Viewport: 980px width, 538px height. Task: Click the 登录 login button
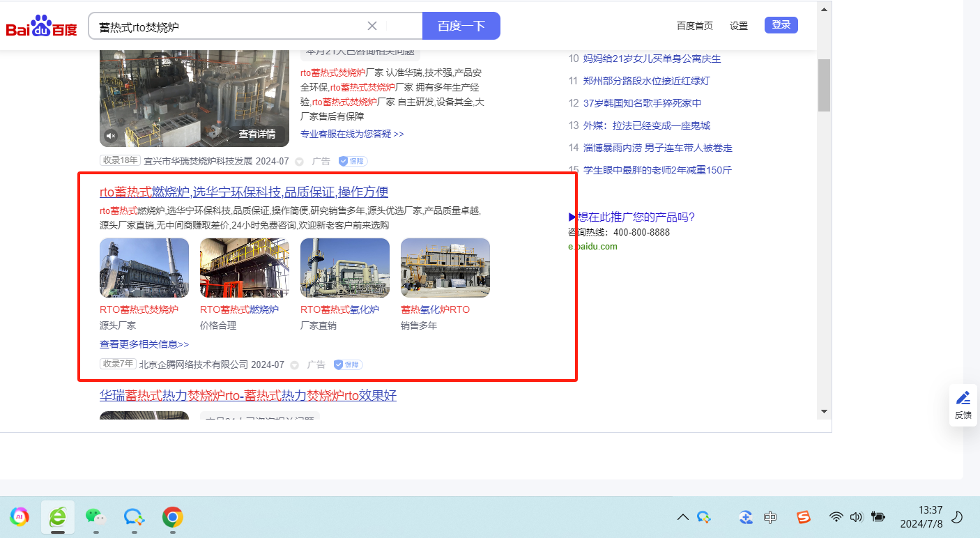[x=781, y=25]
